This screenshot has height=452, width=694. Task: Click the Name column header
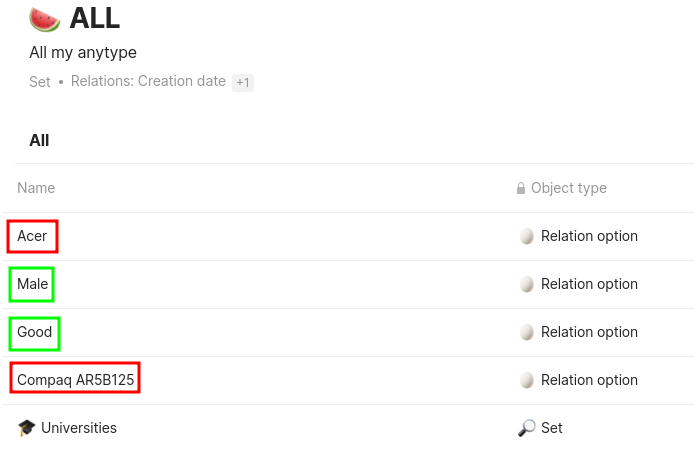pyautogui.click(x=36, y=188)
